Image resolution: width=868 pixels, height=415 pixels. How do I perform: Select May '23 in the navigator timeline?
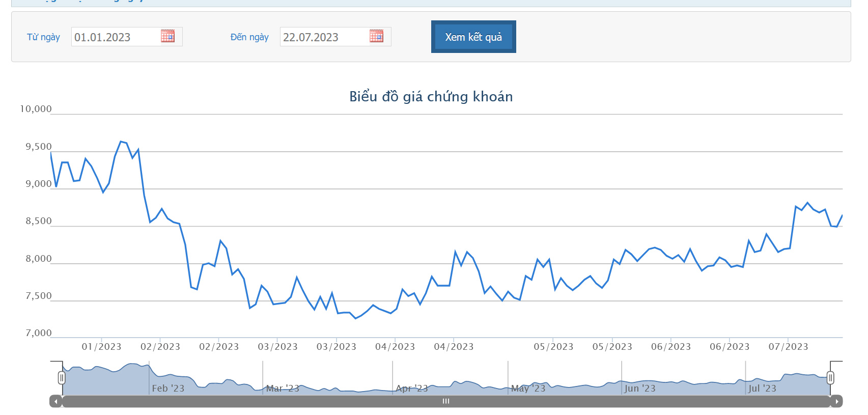528,388
